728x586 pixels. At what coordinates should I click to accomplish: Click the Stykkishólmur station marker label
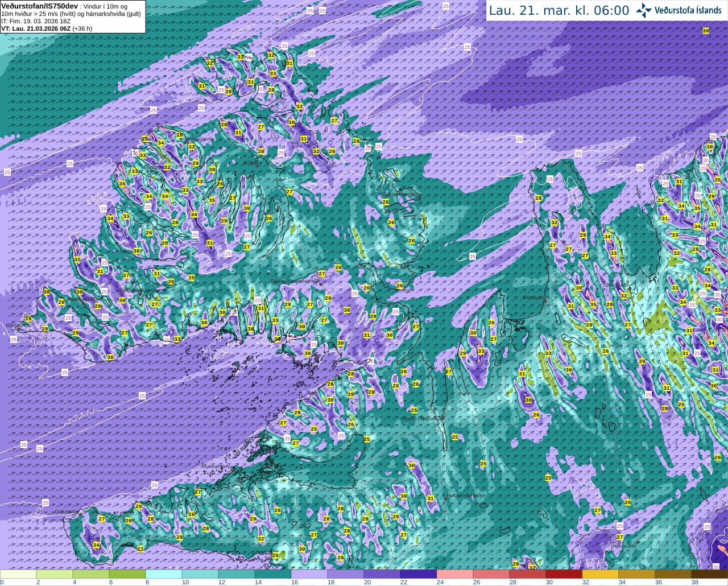217,467
